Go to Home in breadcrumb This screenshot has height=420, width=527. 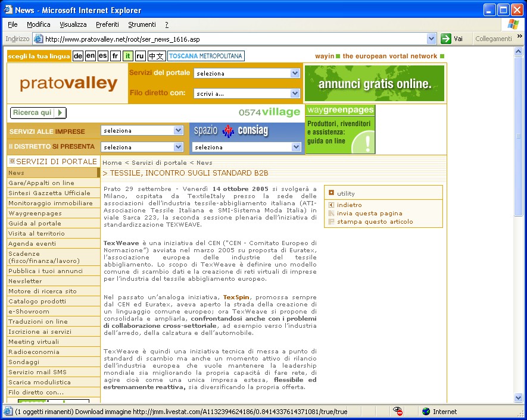coord(113,163)
